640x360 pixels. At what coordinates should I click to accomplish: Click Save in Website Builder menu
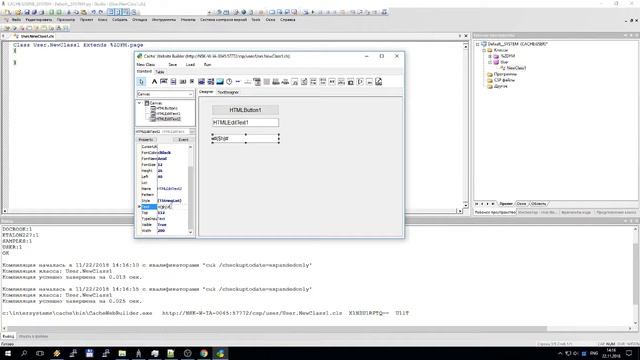173,64
